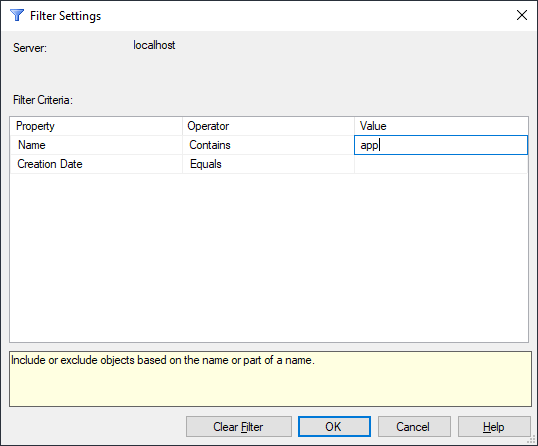This screenshot has height=446, width=538.
Task: Select the Name property row
Action: [96, 145]
